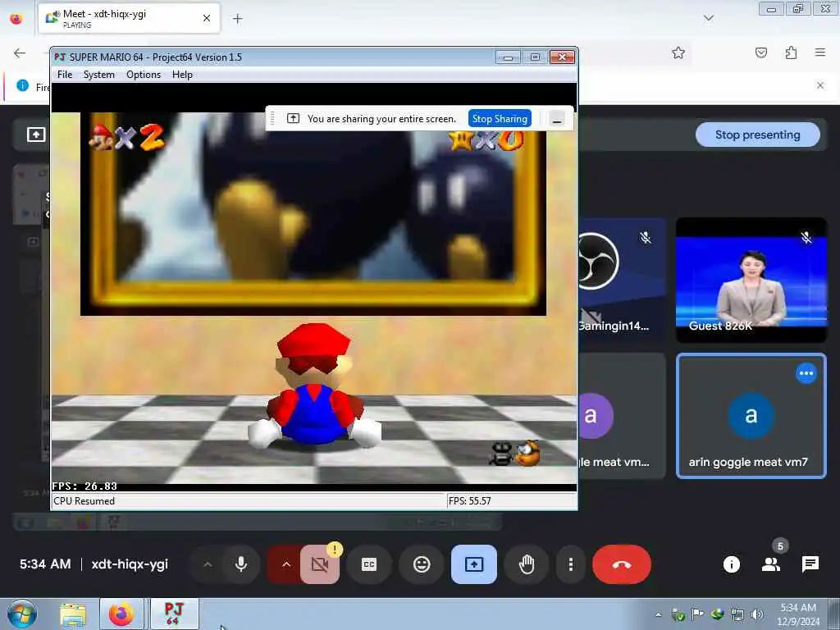Viewport: 840px width, 630px height.
Task: Click the info icon in Firefox notification bar
Action: pyautogui.click(x=22, y=85)
